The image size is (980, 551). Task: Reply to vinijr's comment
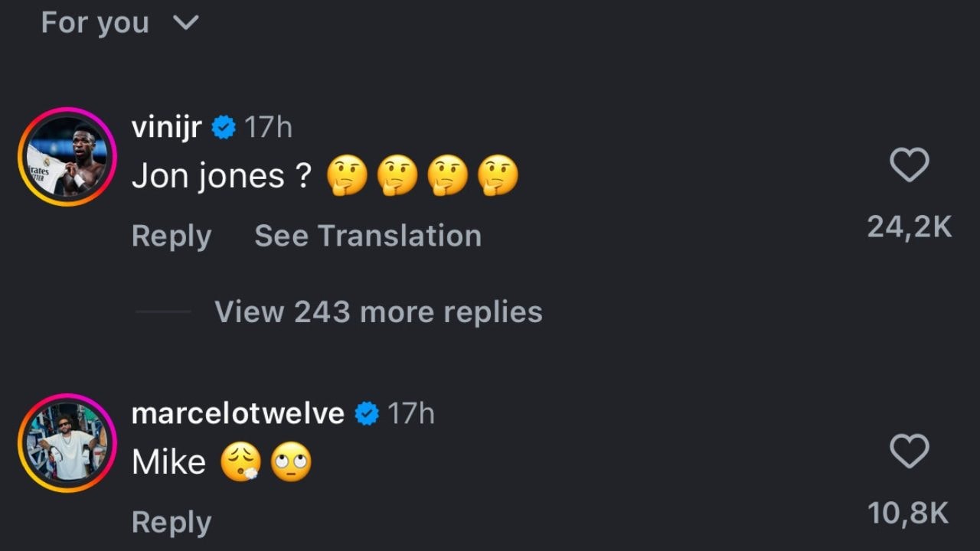coord(171,236)
